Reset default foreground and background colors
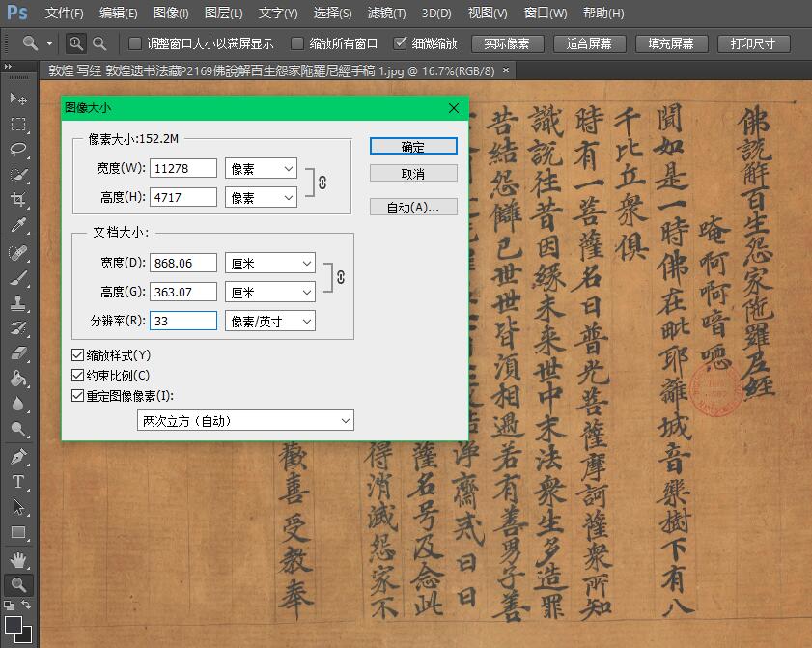Viewport: 812px width, 648px height. (x=9, y=605)
